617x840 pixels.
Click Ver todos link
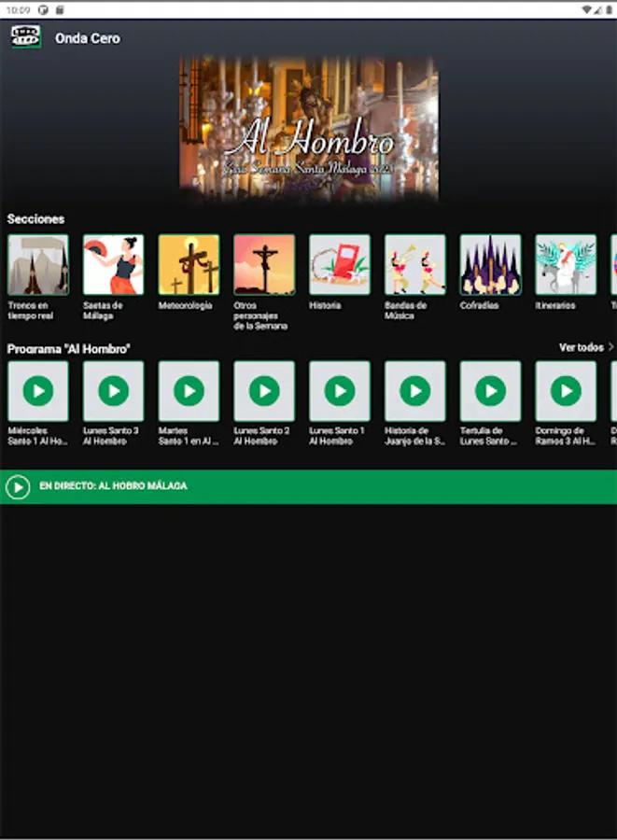[x=582, y=348]
